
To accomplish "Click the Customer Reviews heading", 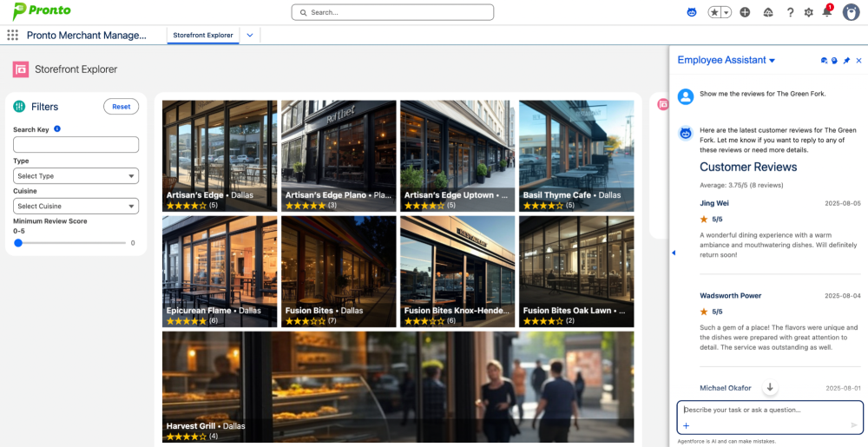I will click(x=748, y=167).
